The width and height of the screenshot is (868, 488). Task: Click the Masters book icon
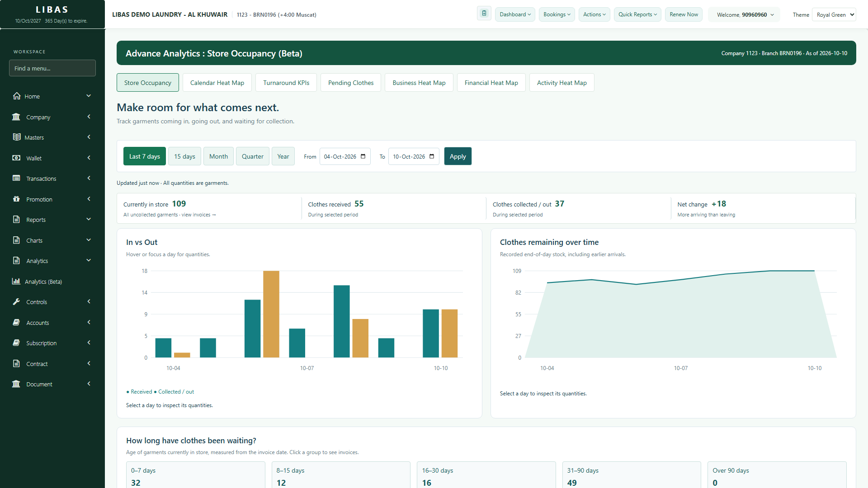17,137
